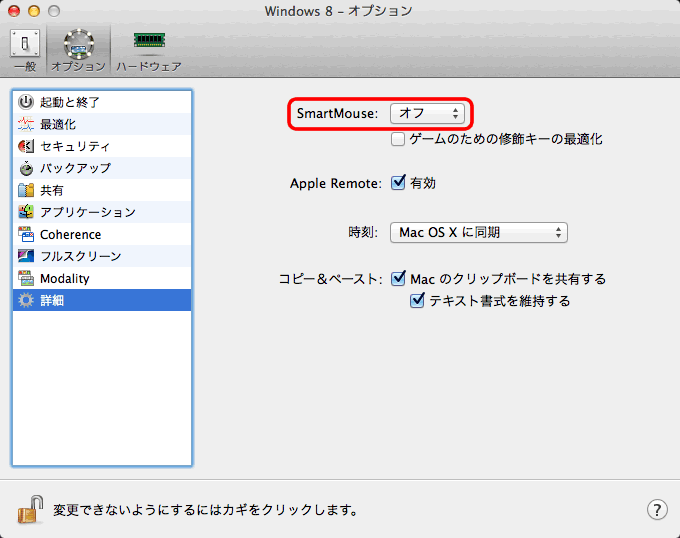680x538 pixels.
Task: Toggle the Apple Remote 有効 checkbox
Action: pos(398,183)
